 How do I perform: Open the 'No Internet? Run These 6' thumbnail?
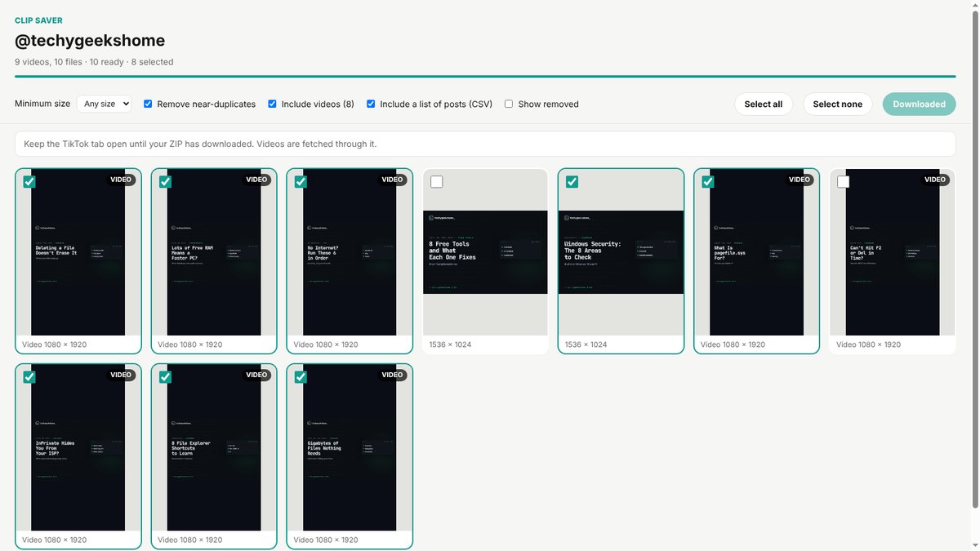(350, 252)
